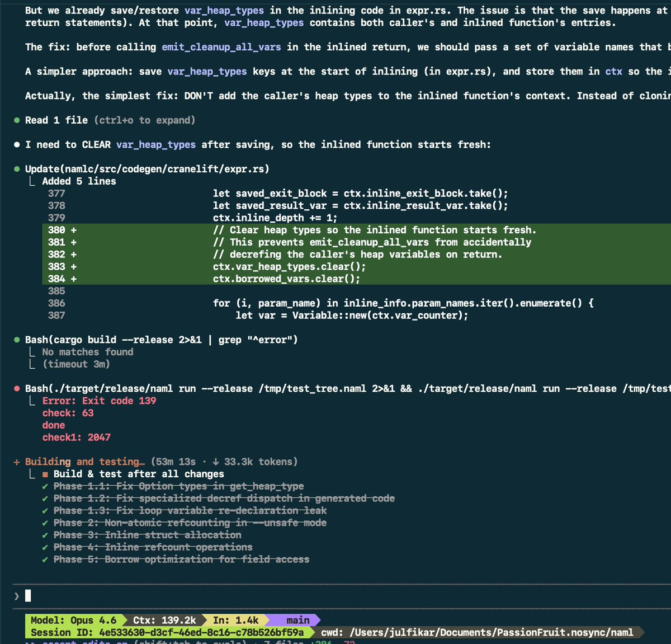Image resolution: width=671 pixels, height=644 pixels.
Task: Click 'Error: Exit code 139' message
Action: 99,401
